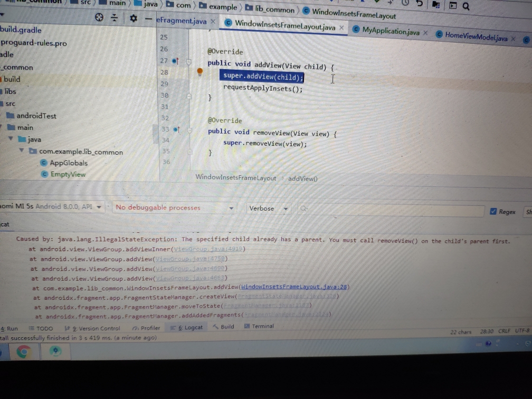Open the ViewGroup.java:4758 stack trace link

(191, 259)
